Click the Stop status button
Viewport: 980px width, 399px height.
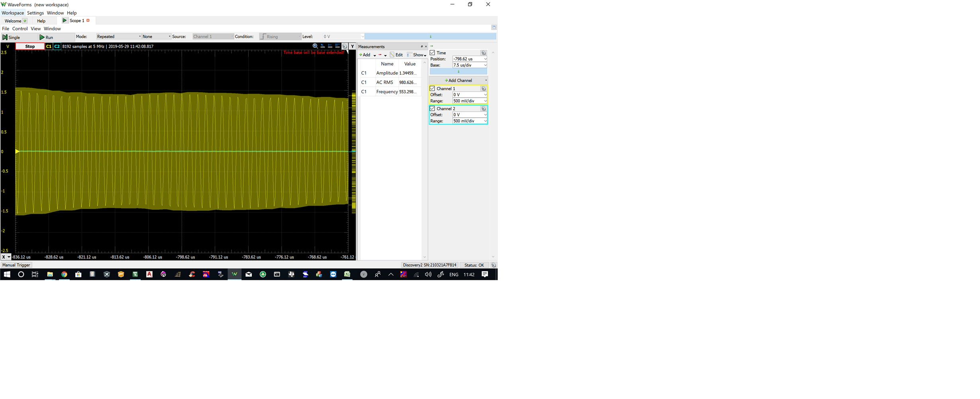pos(30,46)
